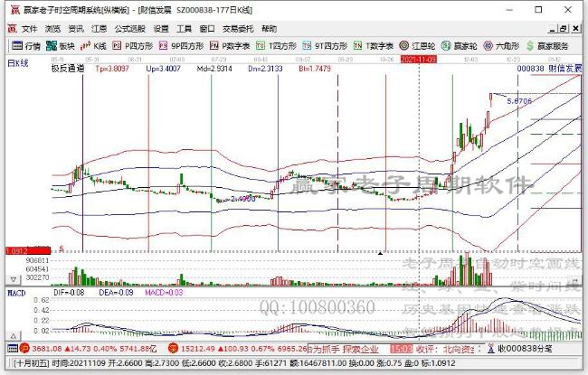Open the 江恩 menu
588x375 pixels.
(99, 29)
